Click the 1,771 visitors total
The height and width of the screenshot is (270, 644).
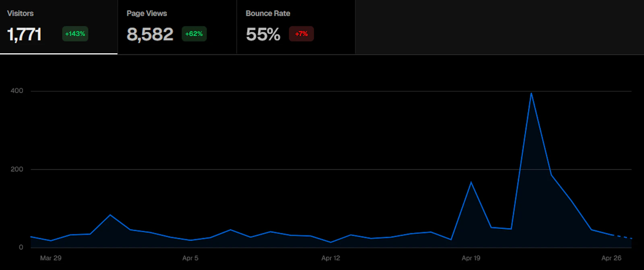coord(24,35)
